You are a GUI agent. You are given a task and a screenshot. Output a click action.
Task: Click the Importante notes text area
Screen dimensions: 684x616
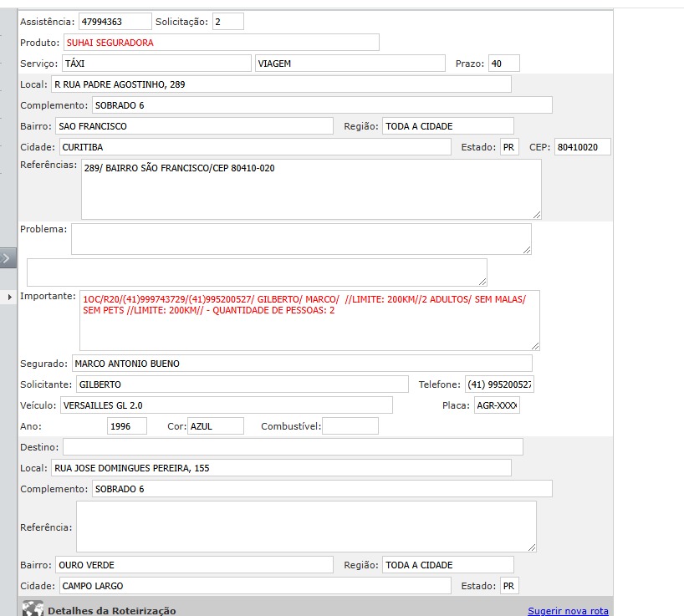click(x=309, y=320)
